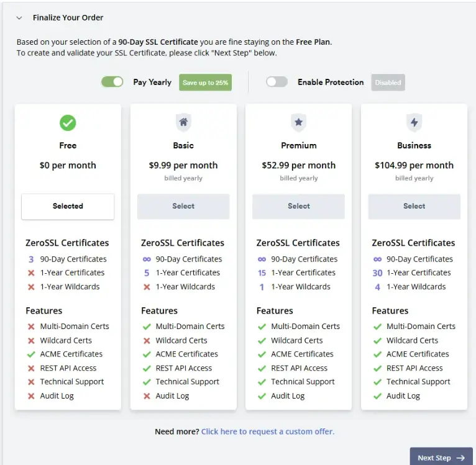Click red X beside Free Audit Log

click(x=31, y=396)
